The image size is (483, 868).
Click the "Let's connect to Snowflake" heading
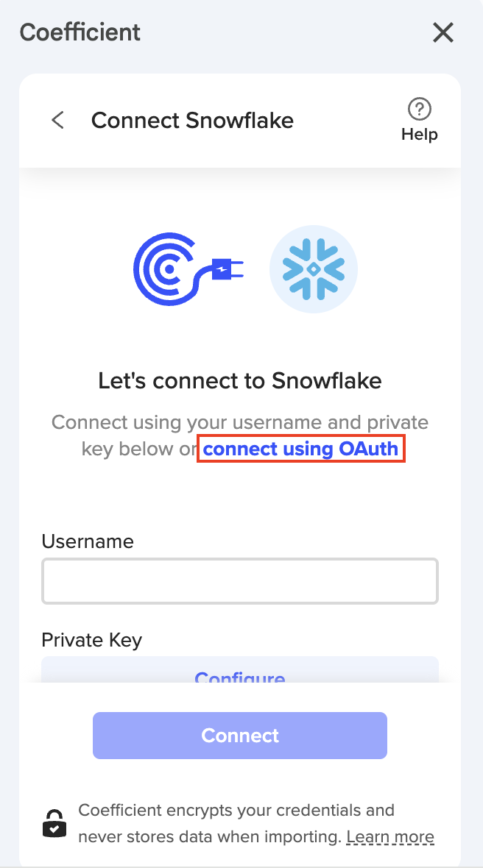[240, 380]
